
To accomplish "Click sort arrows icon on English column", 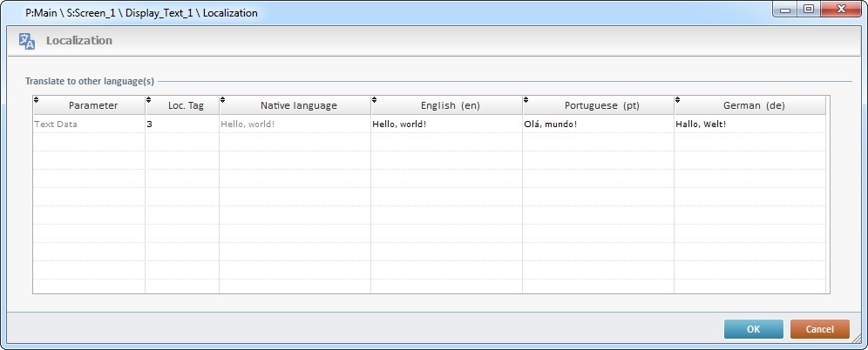I will (x=376, y=100).
